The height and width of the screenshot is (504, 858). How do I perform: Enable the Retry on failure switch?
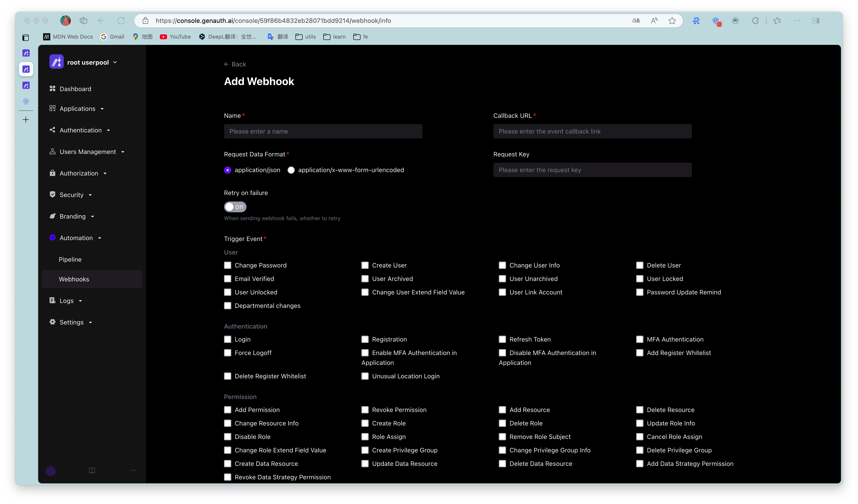pyautogui.click(x=235, y=207)
